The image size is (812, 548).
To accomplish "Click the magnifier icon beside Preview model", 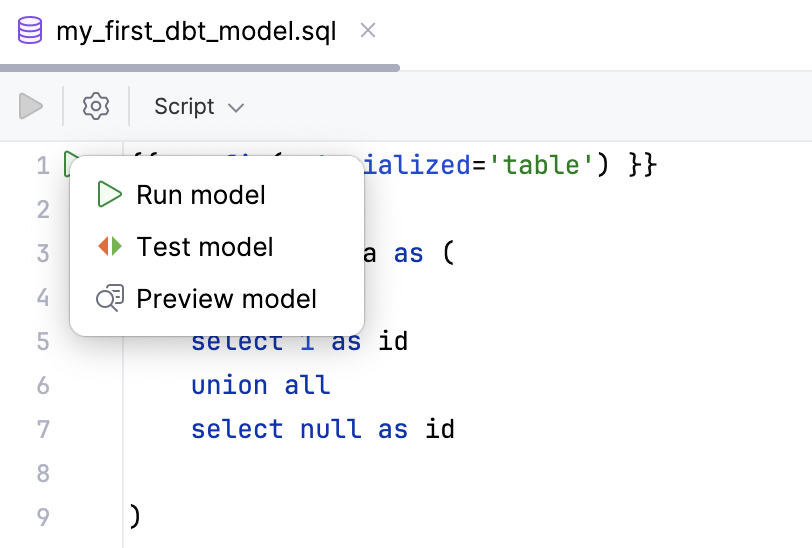I will 110,298.
